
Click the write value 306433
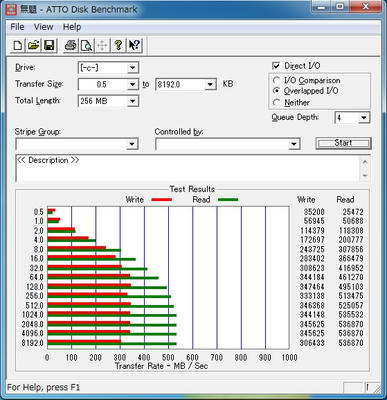[x=312, y=343]
